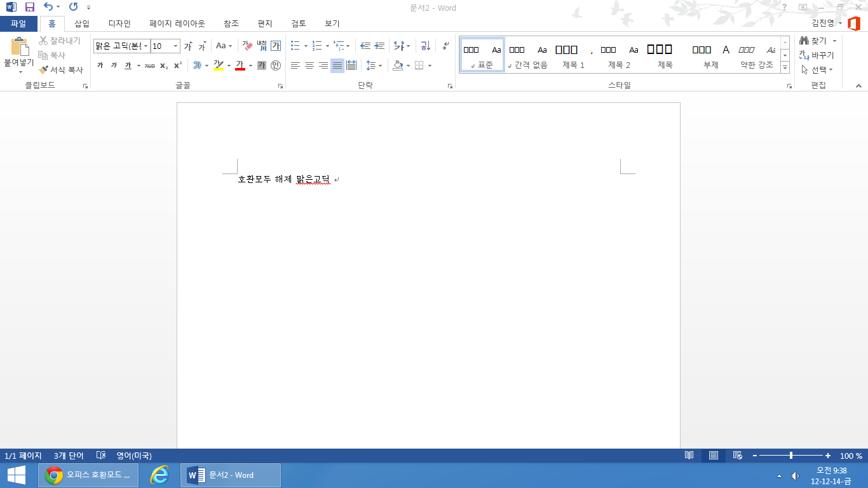Open numbered list options dropdown
Image resolution: width=868 pixels, height=488 pixels.
pyautogui.click(x=327, y=46)
